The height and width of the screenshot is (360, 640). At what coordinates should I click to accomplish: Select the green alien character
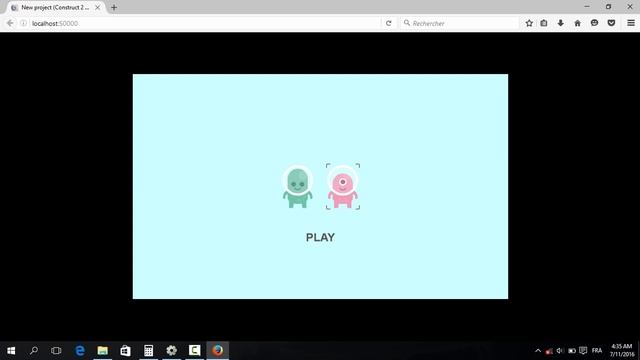298,187
